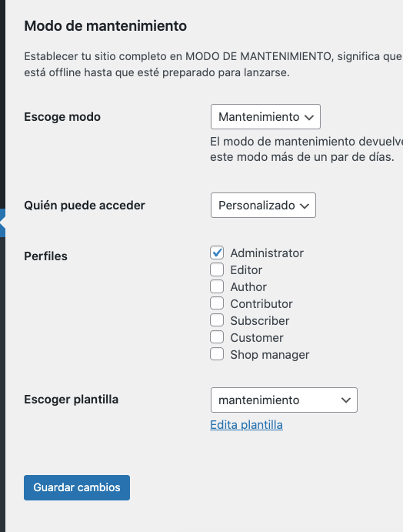Uncheck the Administrator profile checkbox

217,253
